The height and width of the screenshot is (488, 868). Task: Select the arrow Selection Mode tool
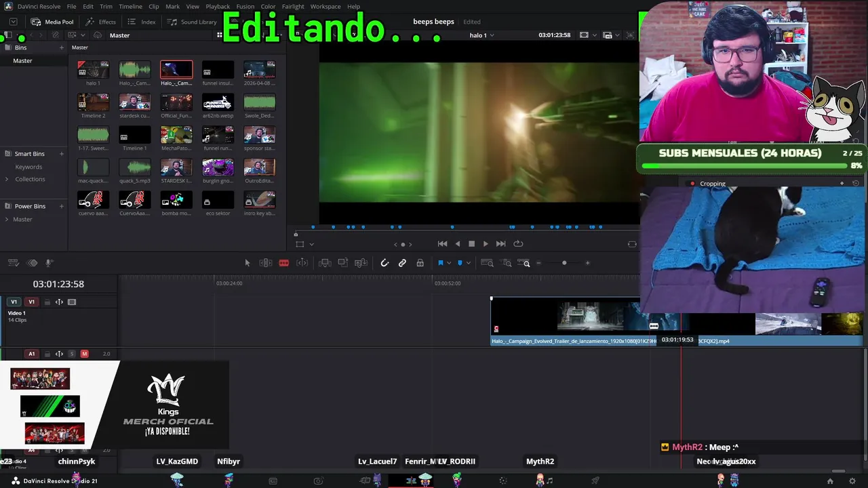click(x=248, y=263)
